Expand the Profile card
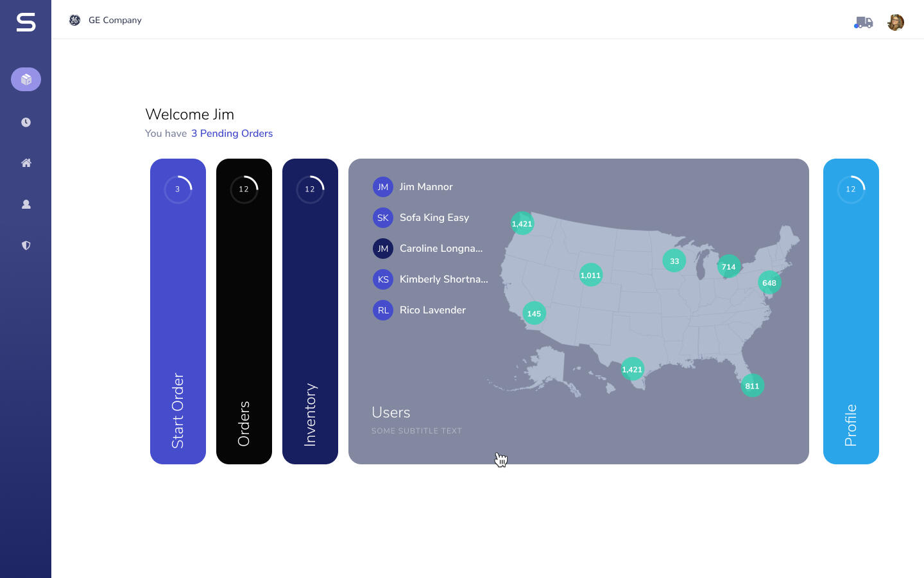 (851, 311)
